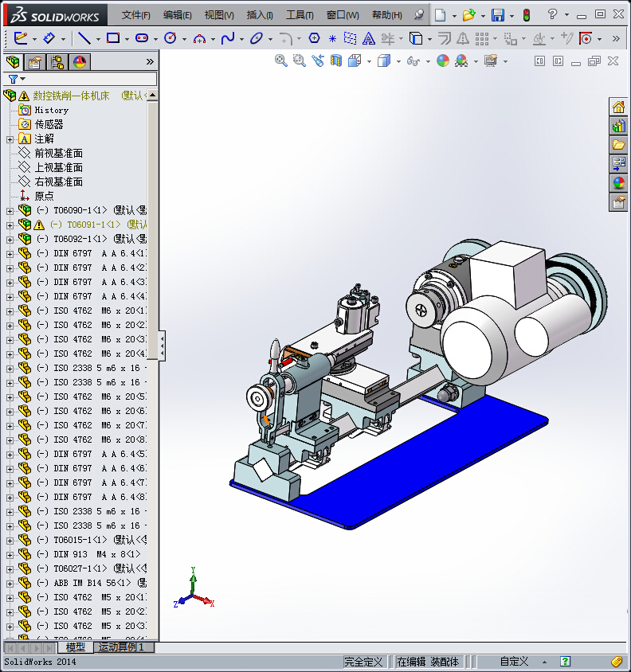The width and height of the screenshot is (631, 672).
Task: Select the Straight Slot tool
Action: (x=142, y=38)
